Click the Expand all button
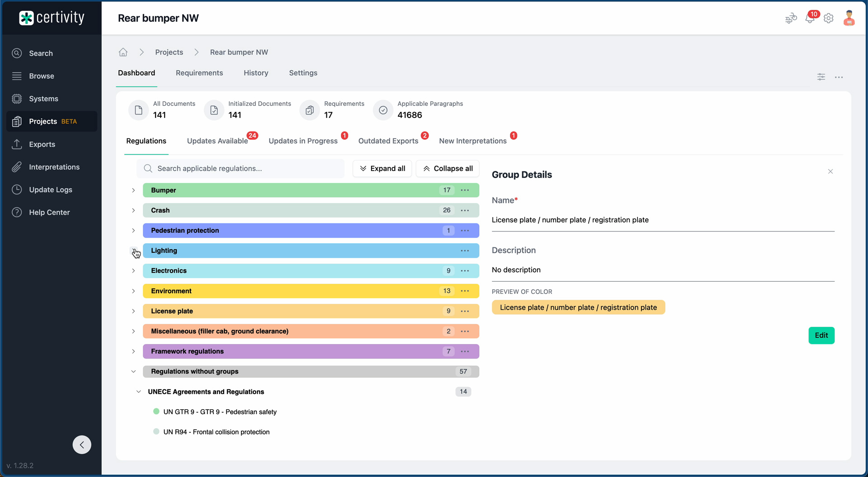Viewport: 868px width, 477px height. (x=382, y=169)
